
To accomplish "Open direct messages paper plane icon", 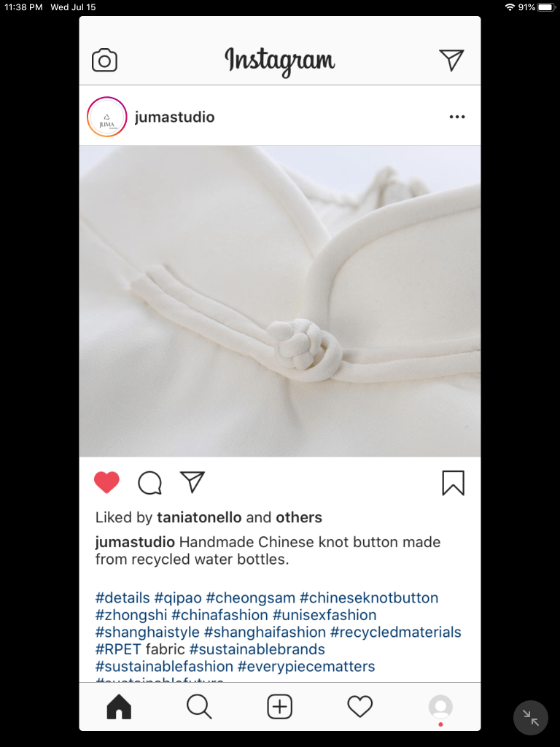I will (x=451, y=60).
